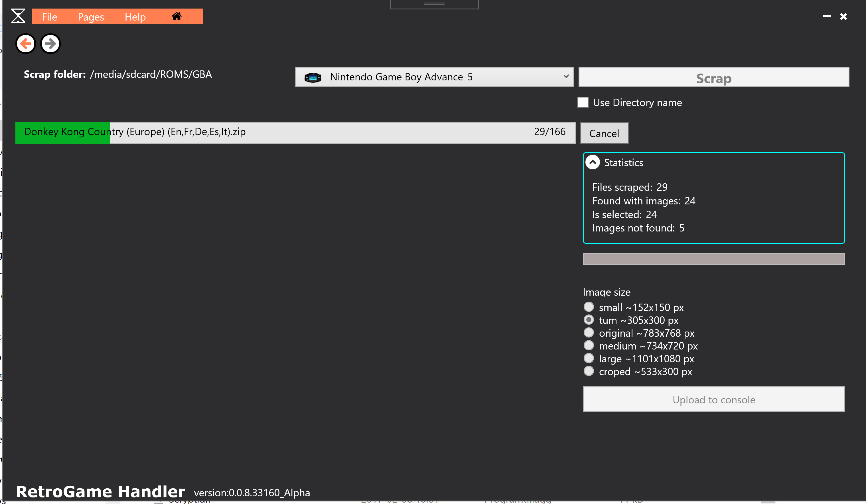Screen dimensions: 866x504
Task: Click the platform dropdown arrow
Action: click(x=566, y=76)
